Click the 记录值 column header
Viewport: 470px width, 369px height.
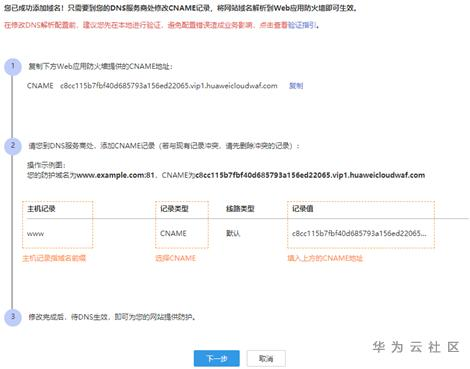click(x=303, y=209)
